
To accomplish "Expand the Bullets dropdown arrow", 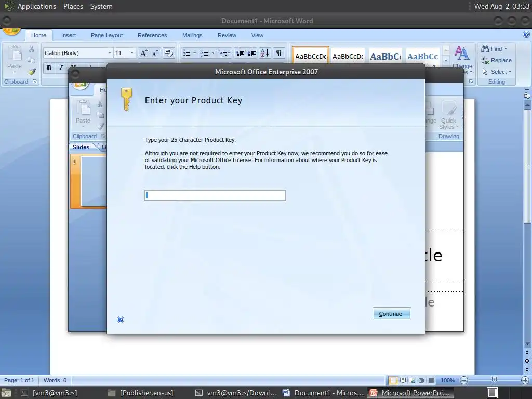I will [x=195, y=52].
